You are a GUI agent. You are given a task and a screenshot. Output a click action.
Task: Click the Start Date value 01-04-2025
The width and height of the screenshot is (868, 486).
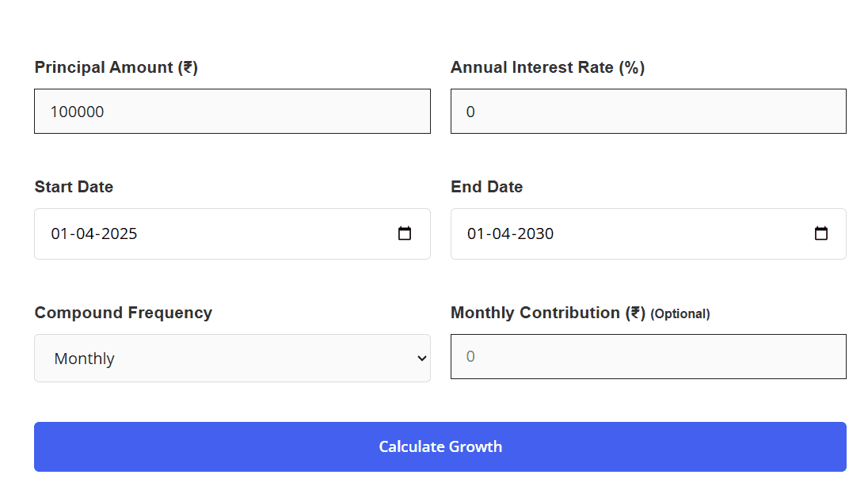click(95, 234)
